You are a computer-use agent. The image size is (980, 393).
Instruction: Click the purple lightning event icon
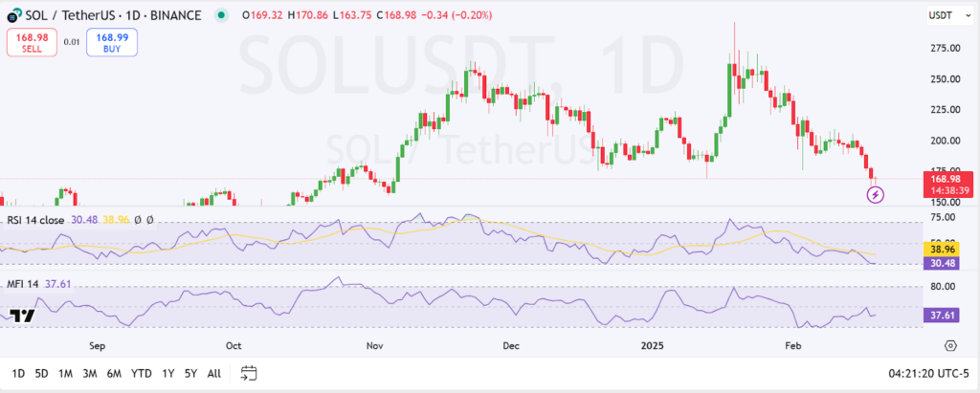click(x=875, y=195)
